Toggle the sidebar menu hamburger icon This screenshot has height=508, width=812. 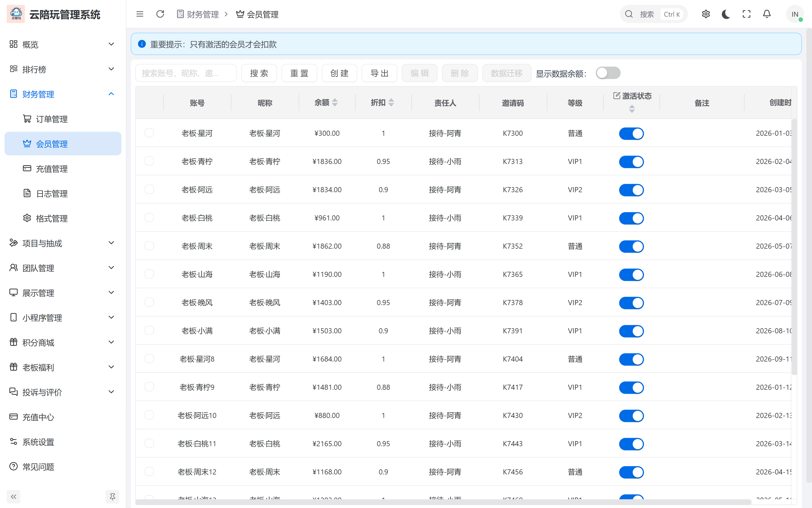point(140,14)
